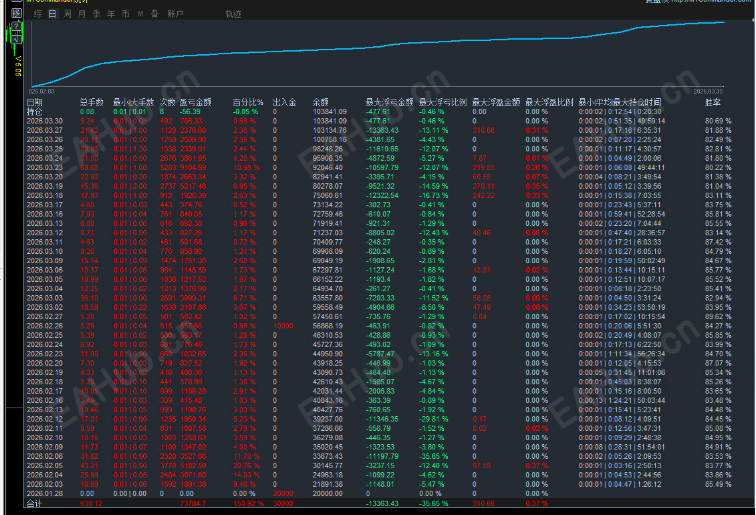Switch to the 月 (monthly) tab
756x515 pixels.
click(81, 14)
